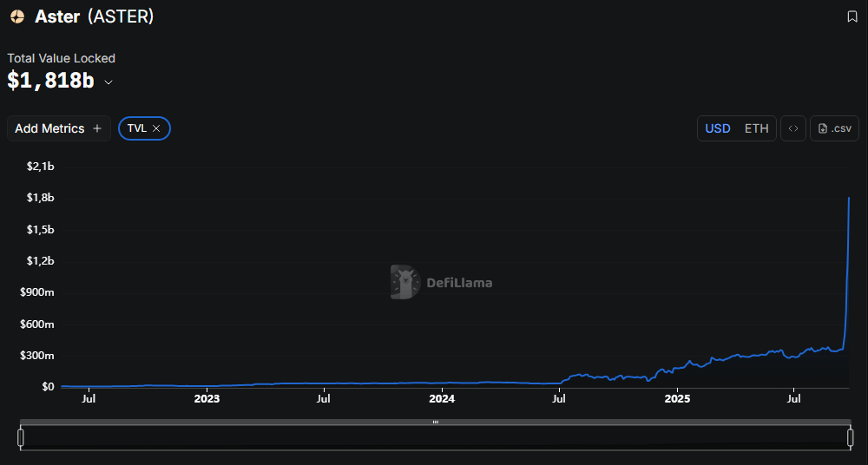Open the Add Metrics menu

(x=59, y=128)
